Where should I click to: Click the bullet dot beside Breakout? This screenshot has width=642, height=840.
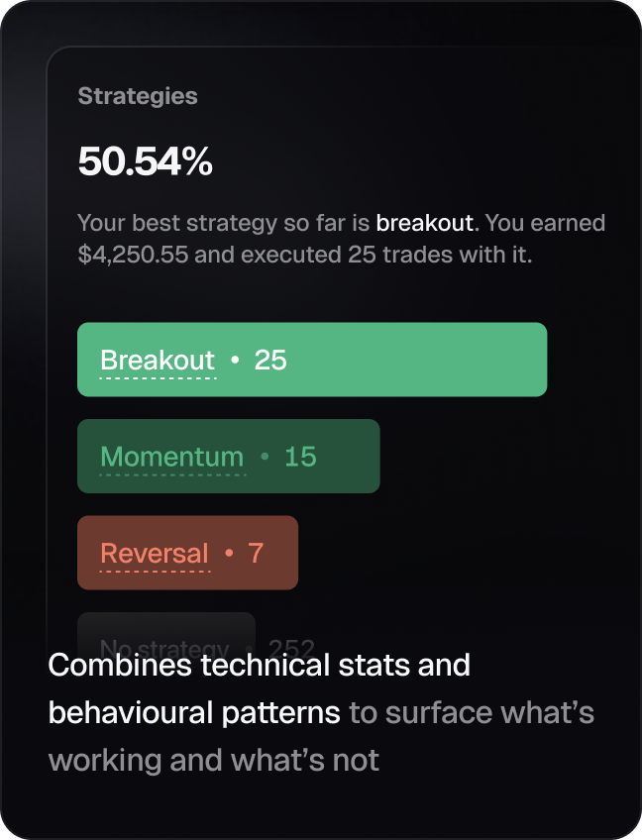[x=235, y=360]
